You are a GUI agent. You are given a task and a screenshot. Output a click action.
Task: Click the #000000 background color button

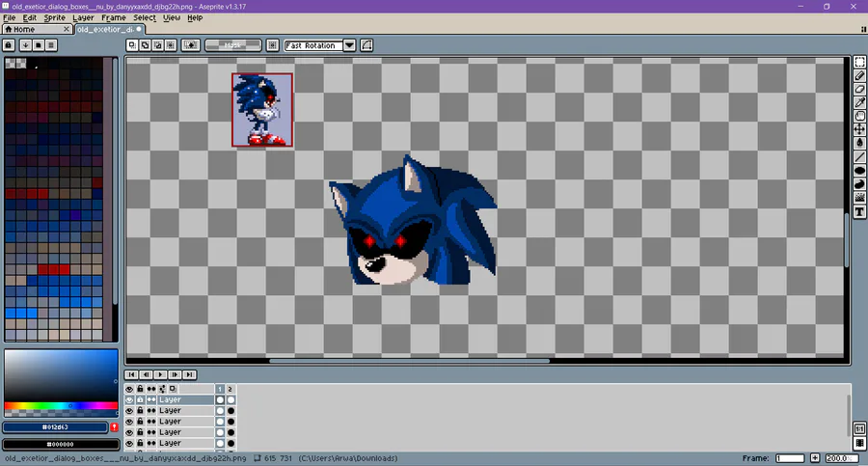(61, 444)
